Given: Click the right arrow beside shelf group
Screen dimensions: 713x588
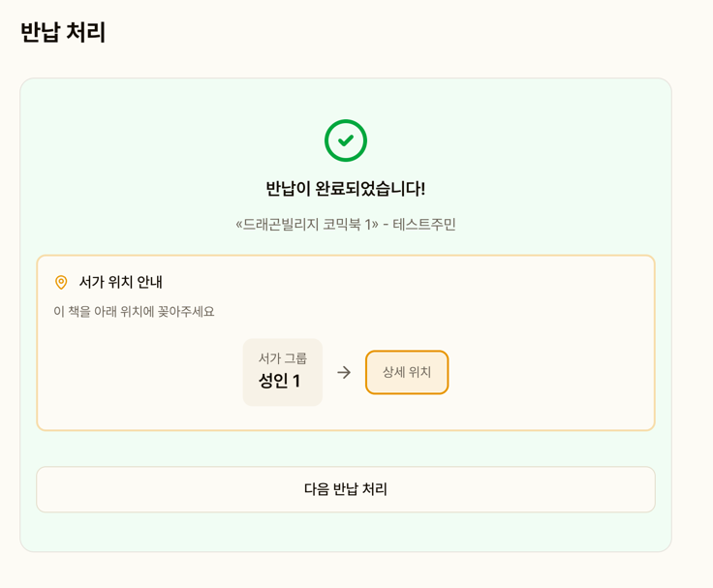Looking at the screenshot, I should 344,373.
